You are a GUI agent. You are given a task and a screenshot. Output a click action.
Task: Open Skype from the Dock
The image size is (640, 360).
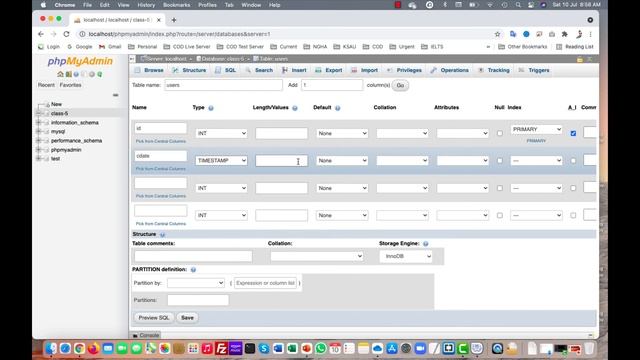(x=264, y=349)
